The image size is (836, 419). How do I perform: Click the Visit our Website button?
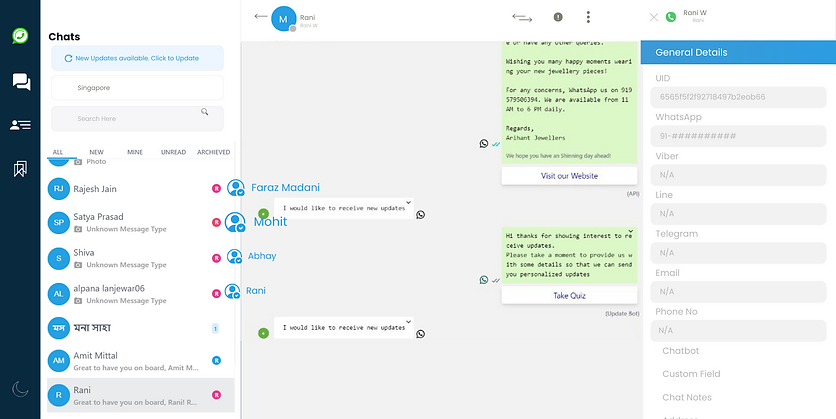(x=569, y=176)
